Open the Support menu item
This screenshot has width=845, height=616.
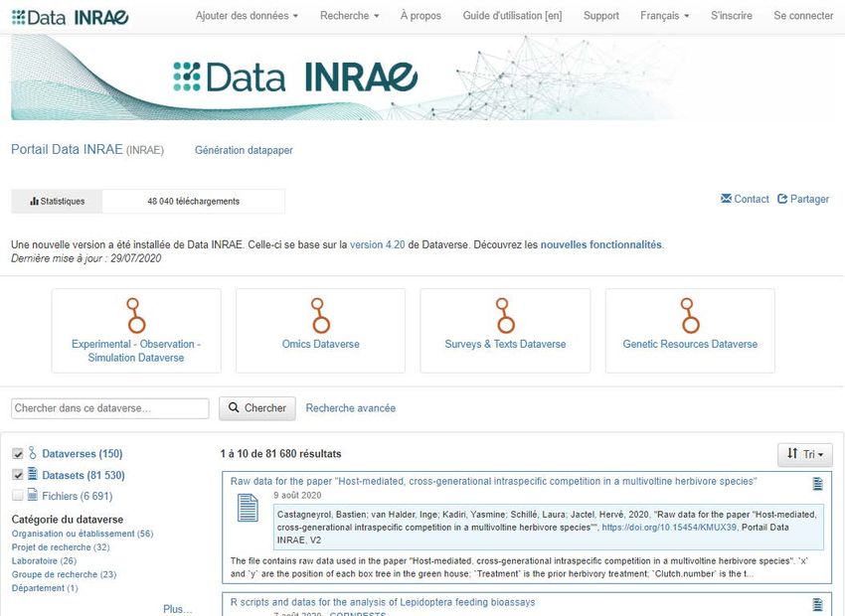coord(600,16)
